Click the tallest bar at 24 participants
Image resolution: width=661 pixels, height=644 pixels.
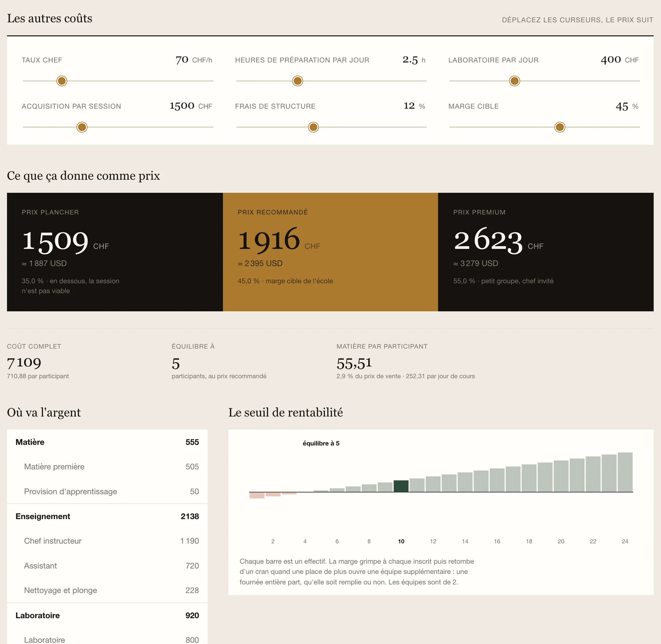tap(625, 472)
